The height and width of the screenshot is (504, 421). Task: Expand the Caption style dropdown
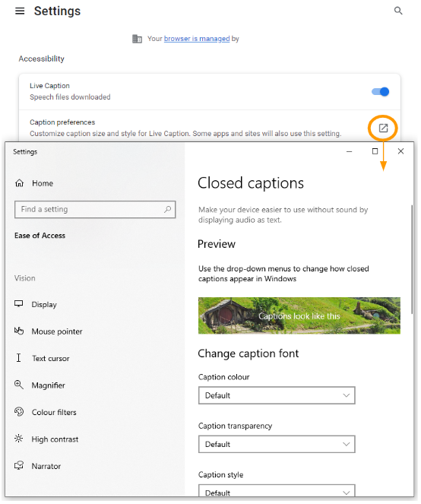click(x=277, y=491)
